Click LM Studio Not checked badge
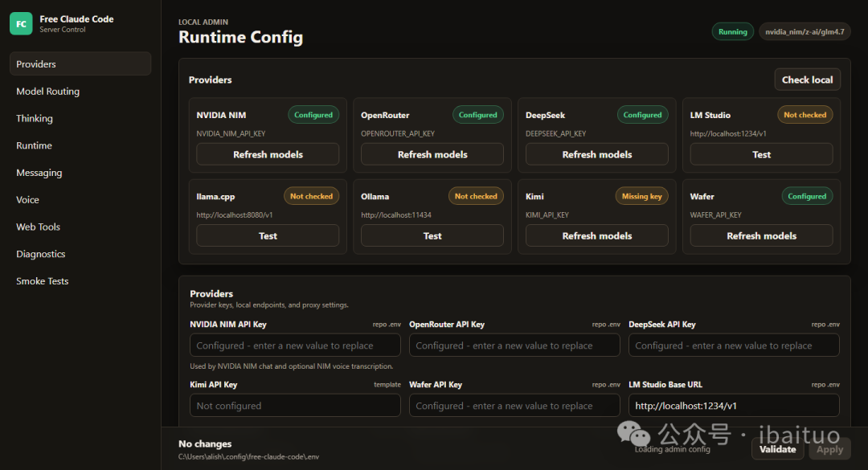The width and height of the screenshot is (868, 470). click(x=805, y=115)
